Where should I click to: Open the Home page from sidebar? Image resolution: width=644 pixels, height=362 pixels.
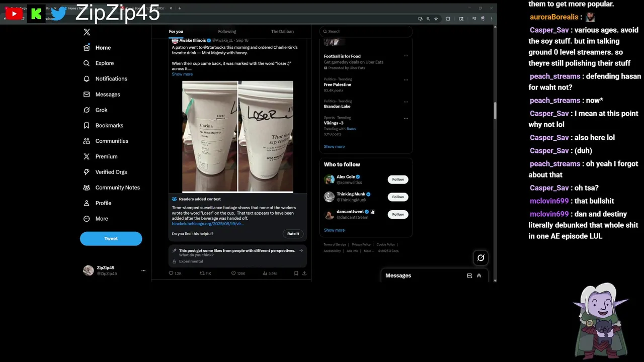click(x=97, y=48)
